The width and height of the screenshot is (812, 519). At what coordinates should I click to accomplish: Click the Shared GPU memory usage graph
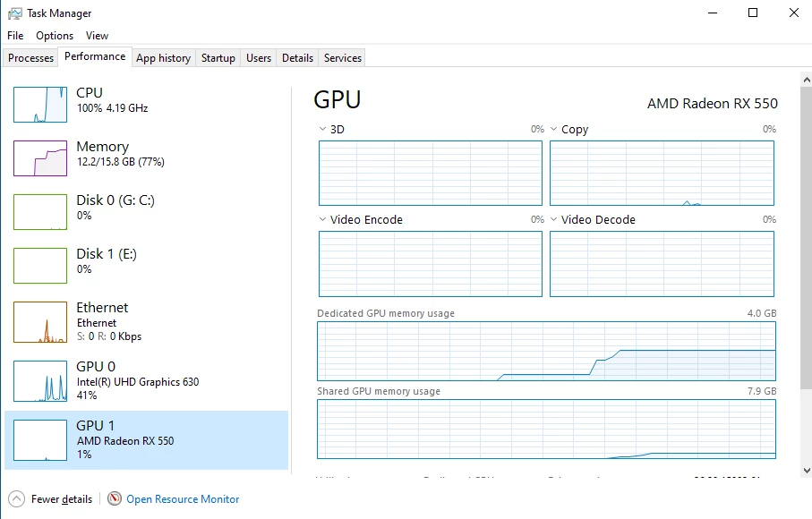546,429
